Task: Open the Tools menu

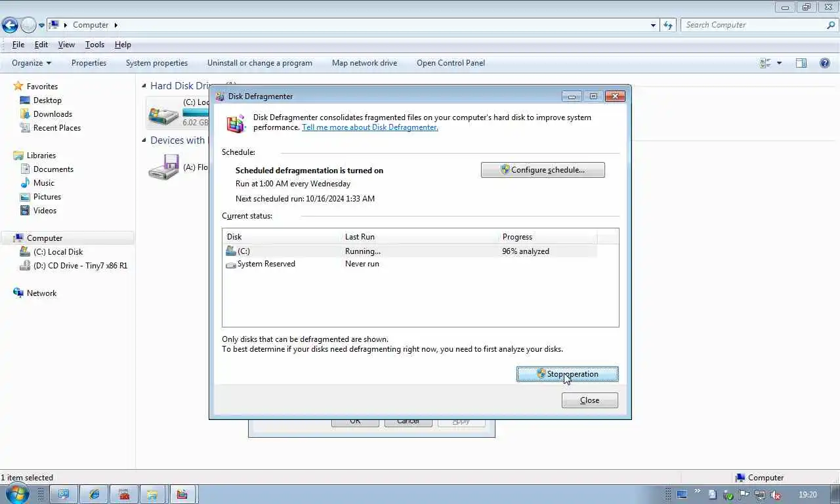Action: pos(94,45)
